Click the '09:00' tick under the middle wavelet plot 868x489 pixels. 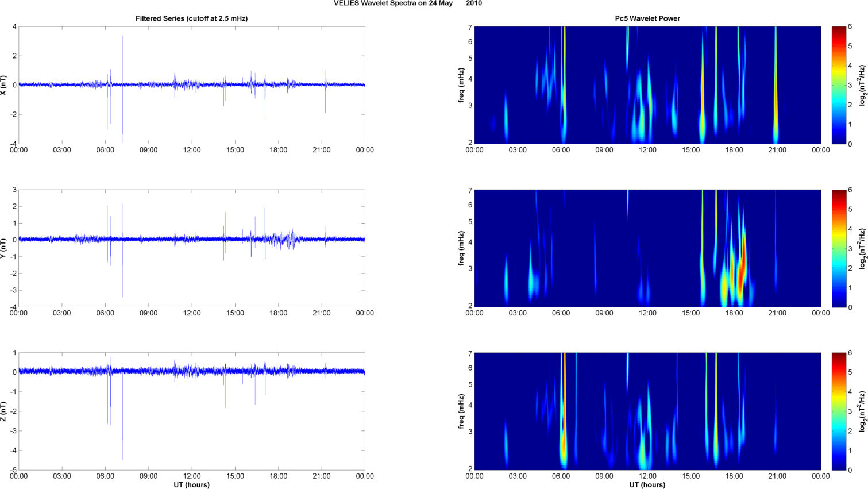[x=604, y=313]
